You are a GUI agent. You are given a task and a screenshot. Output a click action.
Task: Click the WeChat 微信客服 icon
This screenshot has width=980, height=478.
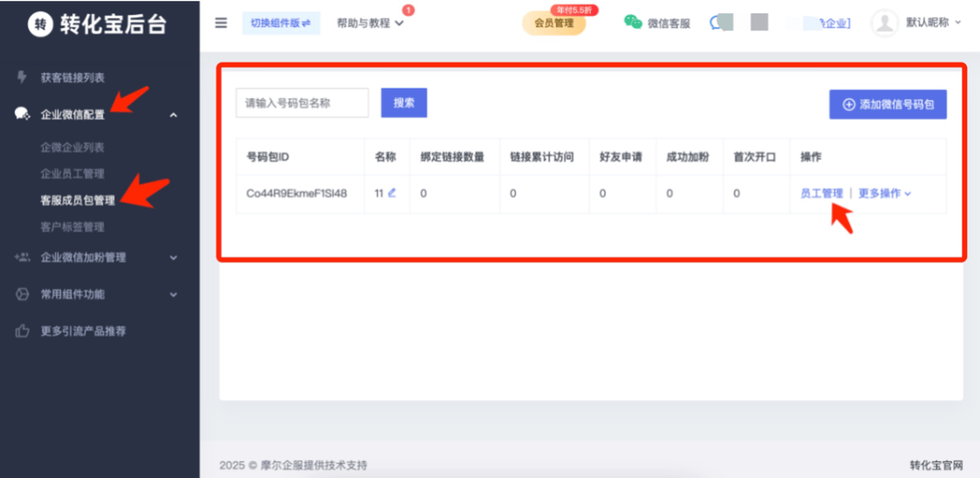coord(633,23)
